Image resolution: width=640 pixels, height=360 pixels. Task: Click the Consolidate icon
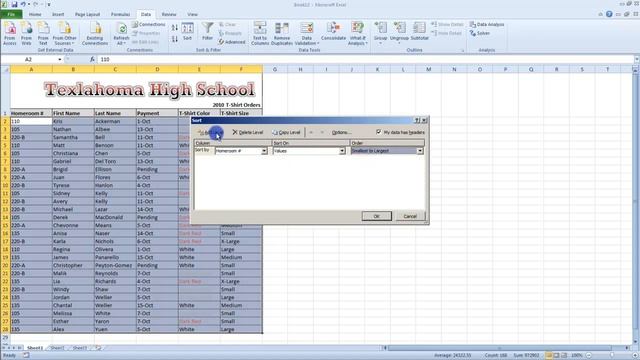click(x=333, y=32)
